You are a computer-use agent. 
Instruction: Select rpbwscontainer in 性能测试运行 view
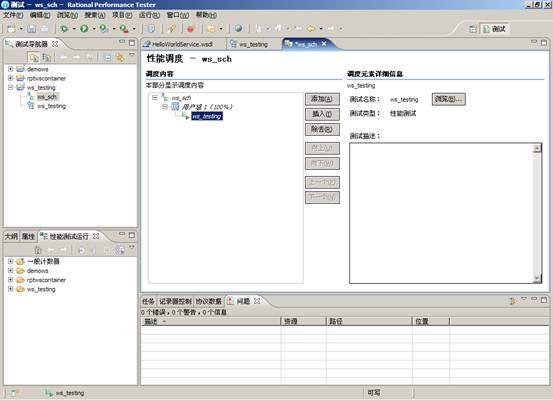click(x=46, y=280)
